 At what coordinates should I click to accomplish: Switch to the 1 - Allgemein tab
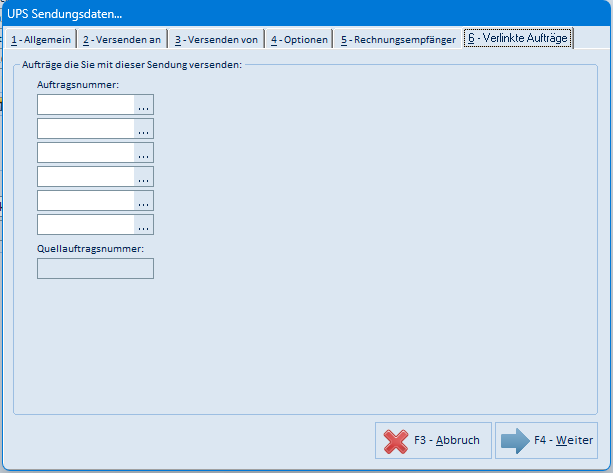pyautogui.click(x=41, y=39)
